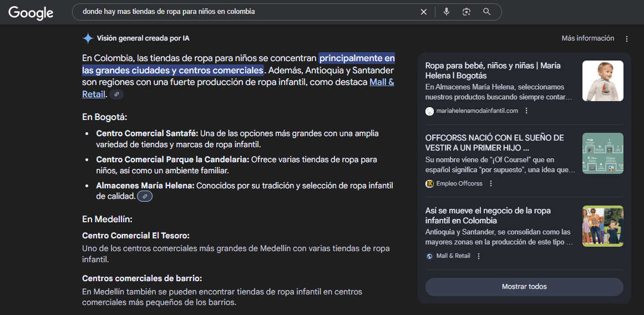The height and width of the screenshot is (315, 644).
Task: Open source link icon after Almacenes María Helena
Action: 145,197
